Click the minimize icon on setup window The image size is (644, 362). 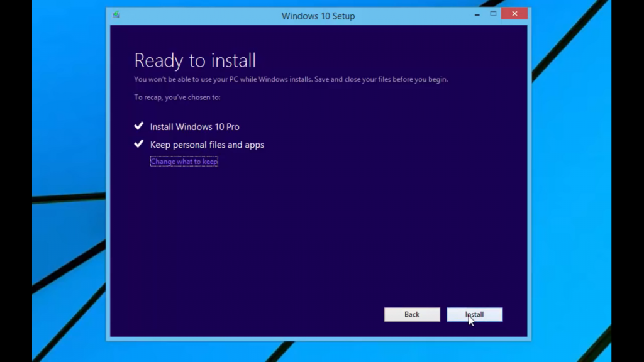pyautogui.click(x=477, y=13)
